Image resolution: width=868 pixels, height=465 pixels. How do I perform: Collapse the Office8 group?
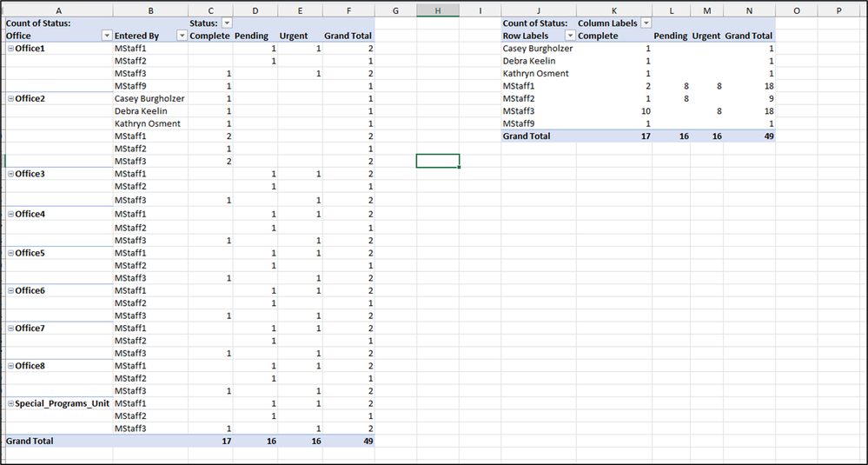tap(10, 366)
